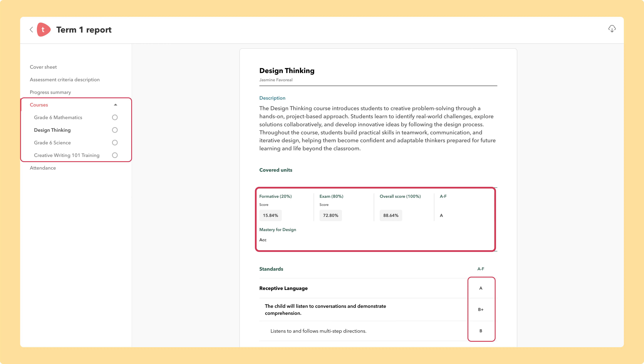Select the Grade 6 Science radio circle
This screenshot has width=644, height=364.
[115, 143]
